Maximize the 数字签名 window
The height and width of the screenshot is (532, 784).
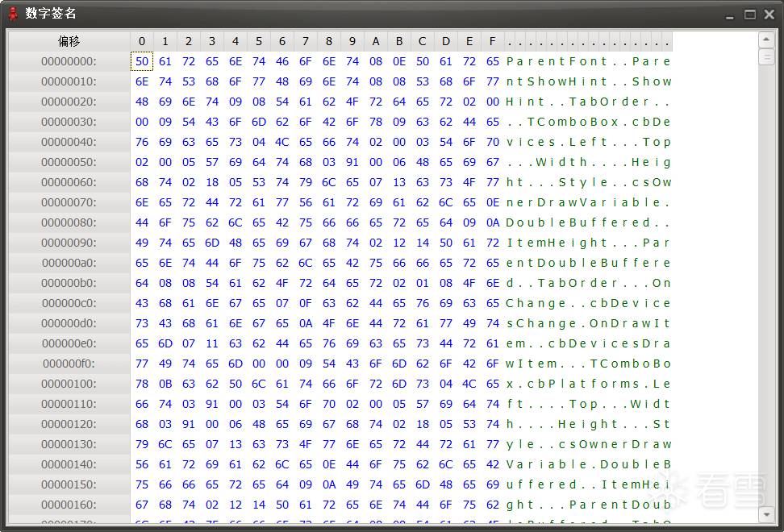(750, 15)
